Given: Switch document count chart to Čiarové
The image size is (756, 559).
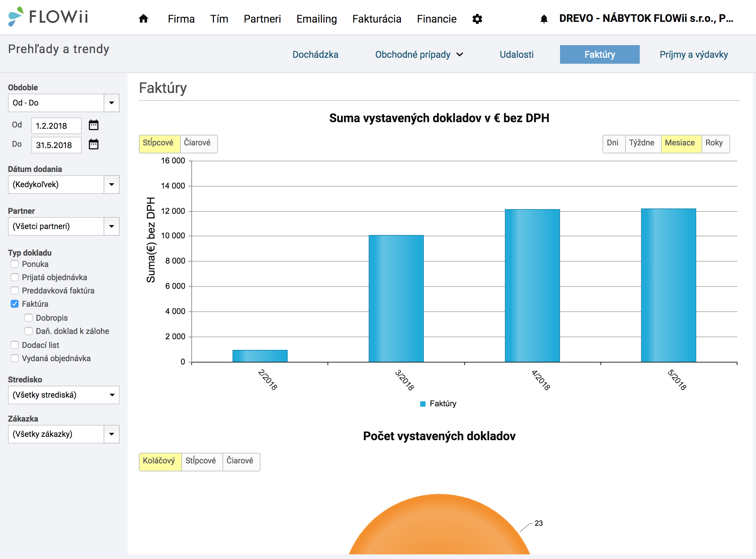Looking at the screenshot, I should 241,462.
